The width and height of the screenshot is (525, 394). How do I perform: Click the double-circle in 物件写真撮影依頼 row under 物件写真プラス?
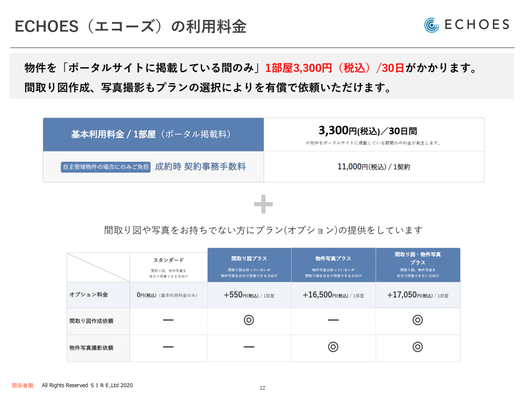click(x=333, y=347)
